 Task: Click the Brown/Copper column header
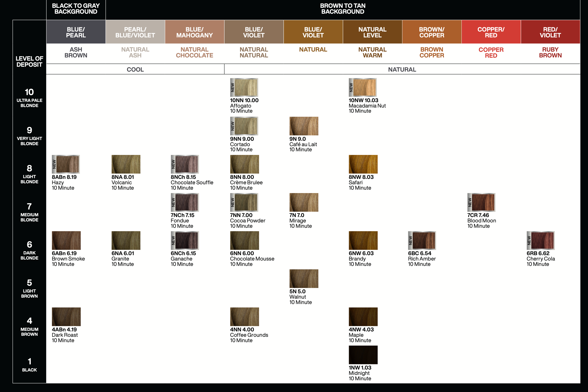click(431, 32)
